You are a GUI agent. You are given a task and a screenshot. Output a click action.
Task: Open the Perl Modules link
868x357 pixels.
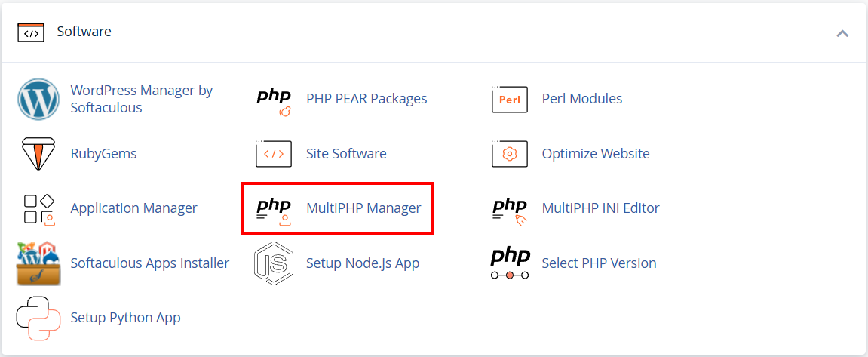(x=582, y=99)
